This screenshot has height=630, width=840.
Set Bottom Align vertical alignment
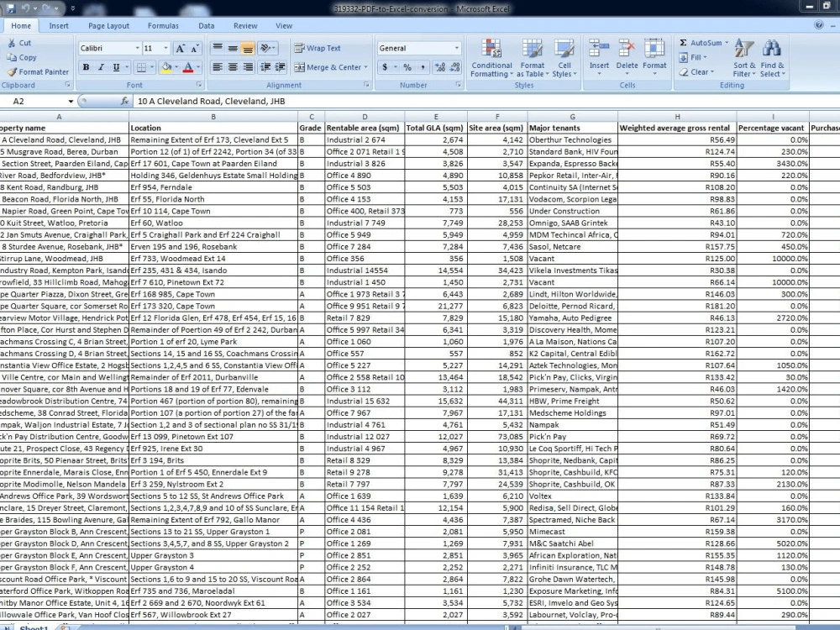tap(248, 48)
